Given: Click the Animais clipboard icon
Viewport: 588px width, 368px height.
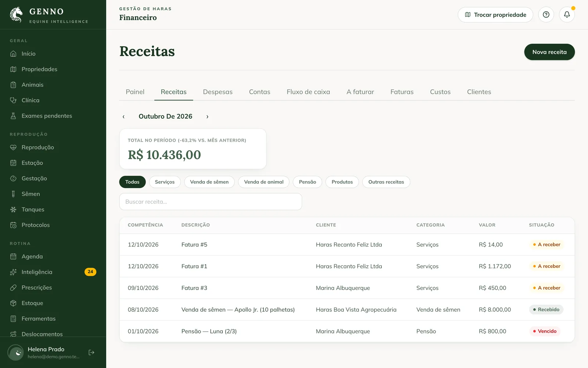Looking at the screenshot, I should [13, 85].
